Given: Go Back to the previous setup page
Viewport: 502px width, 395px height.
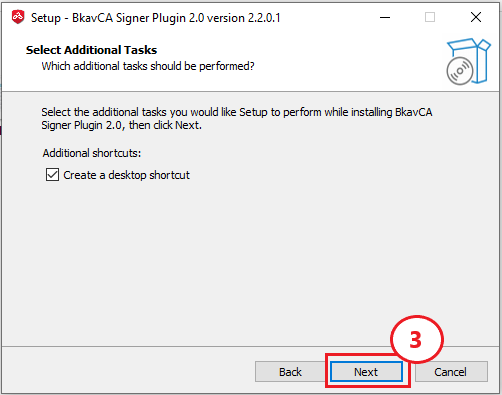Looking at the screenshot, I should 290,372.
